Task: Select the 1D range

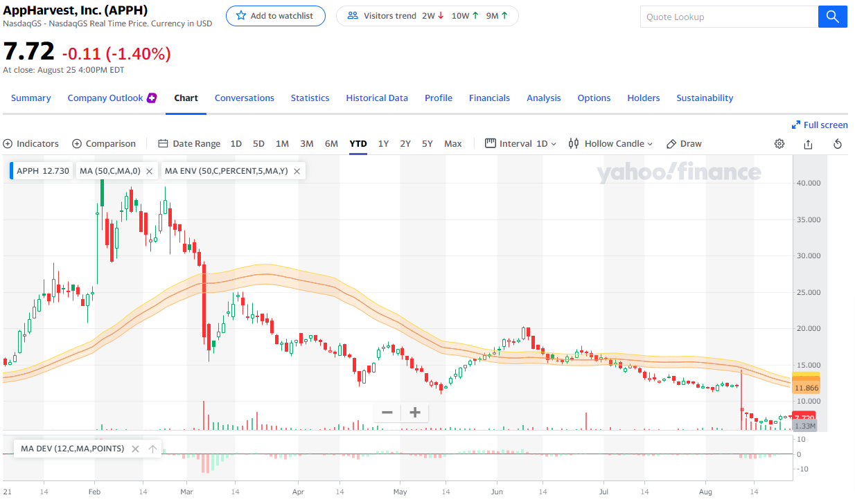Action: (x=236, y=144)
